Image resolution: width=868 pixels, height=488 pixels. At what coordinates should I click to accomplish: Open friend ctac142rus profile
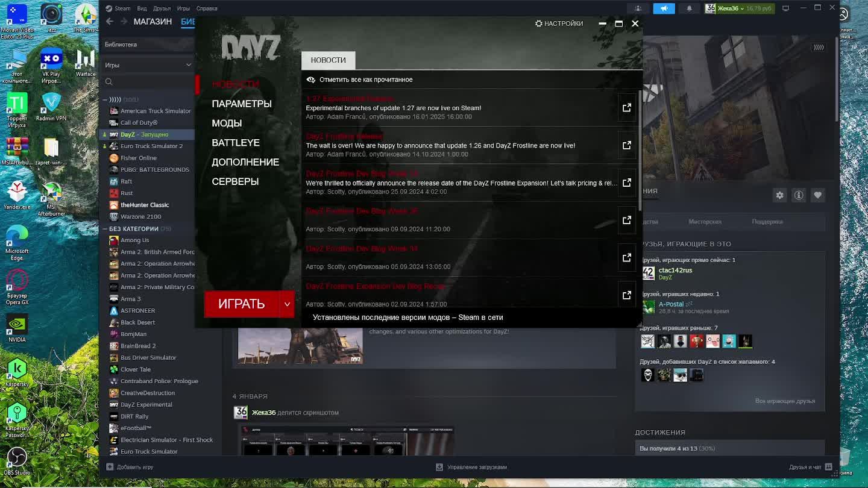(x=675, y=271)
